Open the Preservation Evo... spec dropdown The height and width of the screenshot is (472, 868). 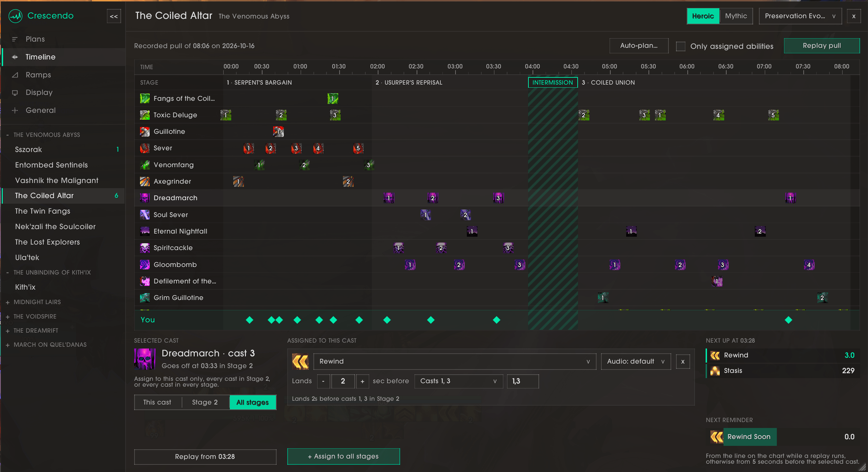[x=800, y=16]
